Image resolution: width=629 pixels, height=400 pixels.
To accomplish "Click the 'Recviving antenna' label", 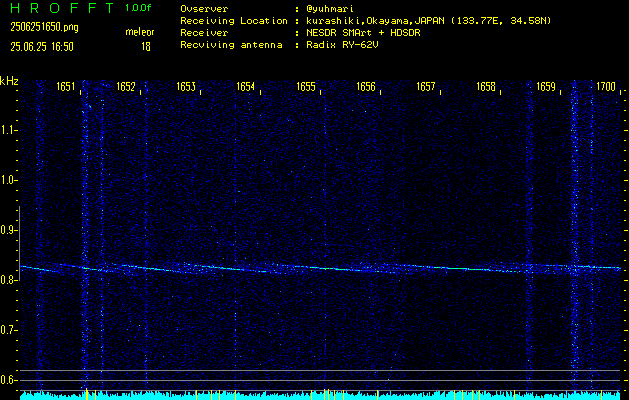I will point(231,45).
